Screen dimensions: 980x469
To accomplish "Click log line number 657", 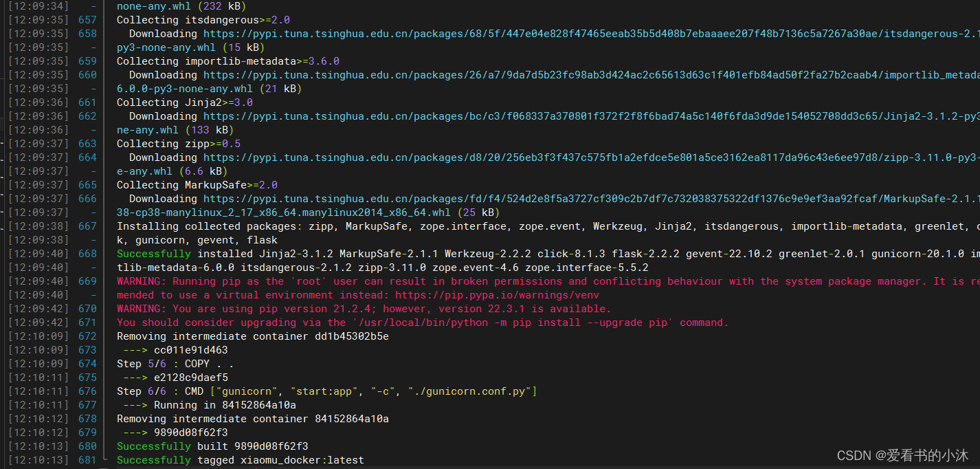I will click(x=87, y=20).
